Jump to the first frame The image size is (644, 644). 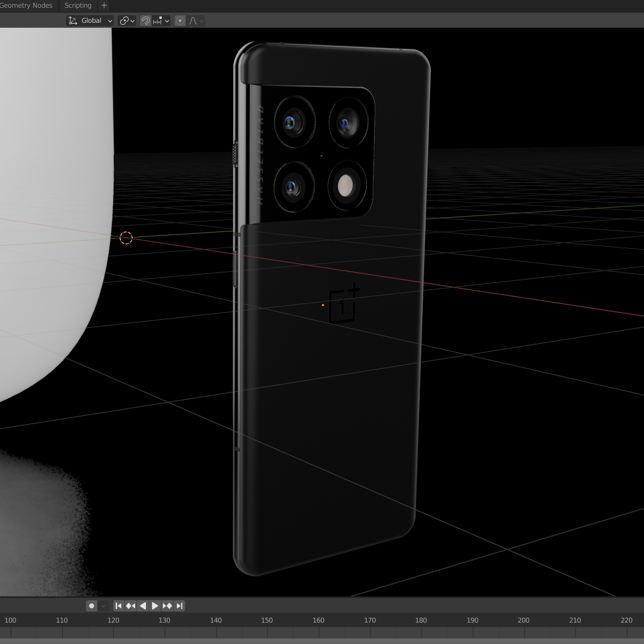click(x=119, y=606)
